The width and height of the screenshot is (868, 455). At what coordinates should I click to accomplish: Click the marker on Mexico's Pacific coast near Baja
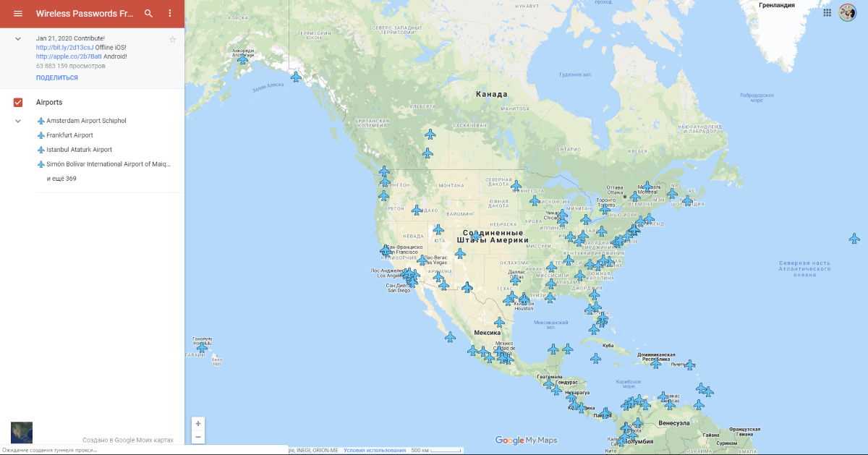coord(450,337)
